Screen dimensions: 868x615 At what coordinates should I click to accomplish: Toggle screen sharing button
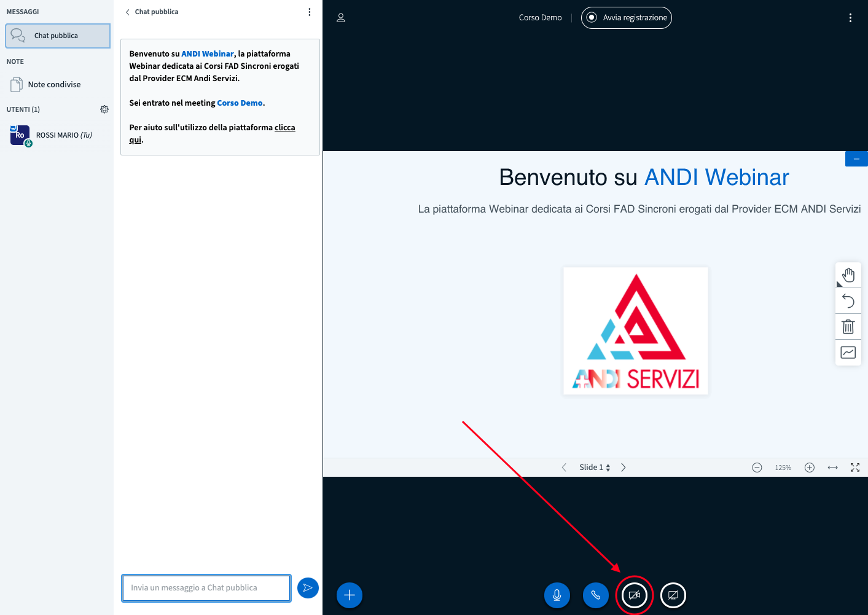point(673,595)
